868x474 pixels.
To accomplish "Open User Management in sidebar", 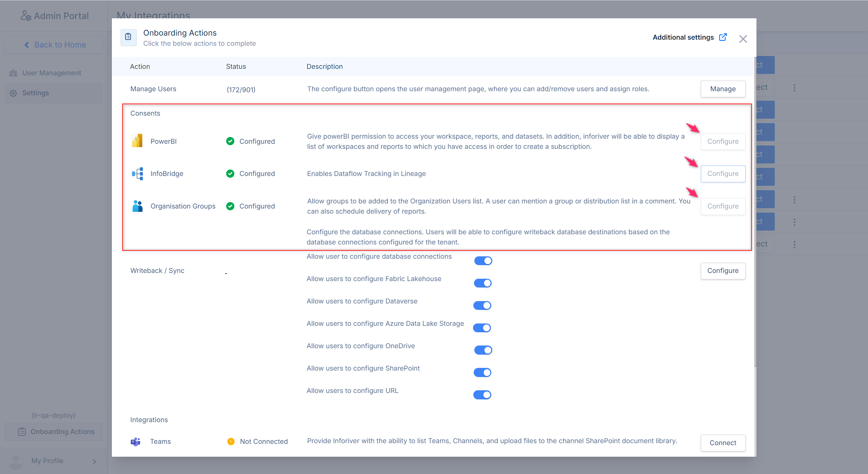I will [52, 73].
